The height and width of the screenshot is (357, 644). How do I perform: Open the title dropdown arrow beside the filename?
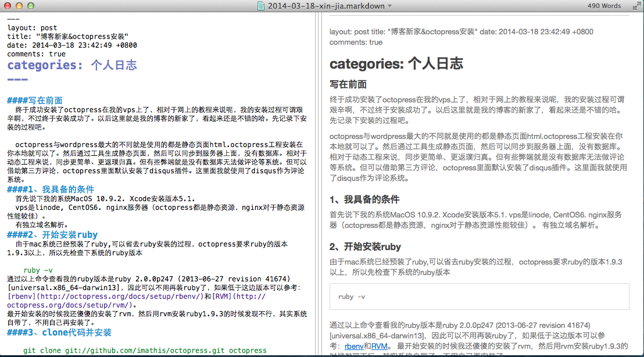click(x=390, y=6)
